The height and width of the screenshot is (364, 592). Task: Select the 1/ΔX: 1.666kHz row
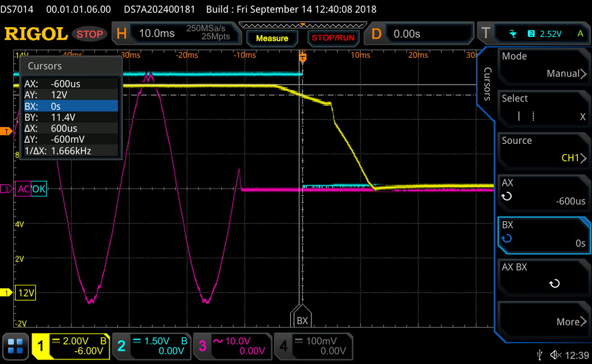pos(71,151)
